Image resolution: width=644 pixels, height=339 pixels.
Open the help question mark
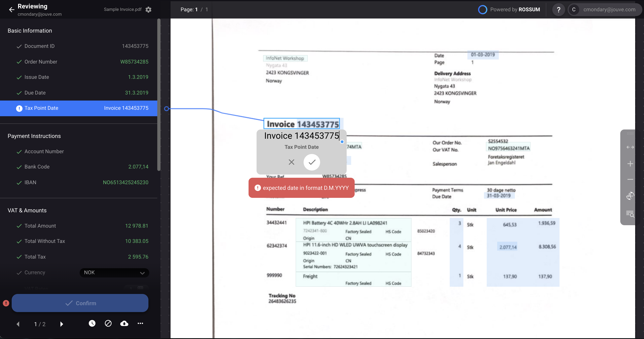tap(559, 9)
